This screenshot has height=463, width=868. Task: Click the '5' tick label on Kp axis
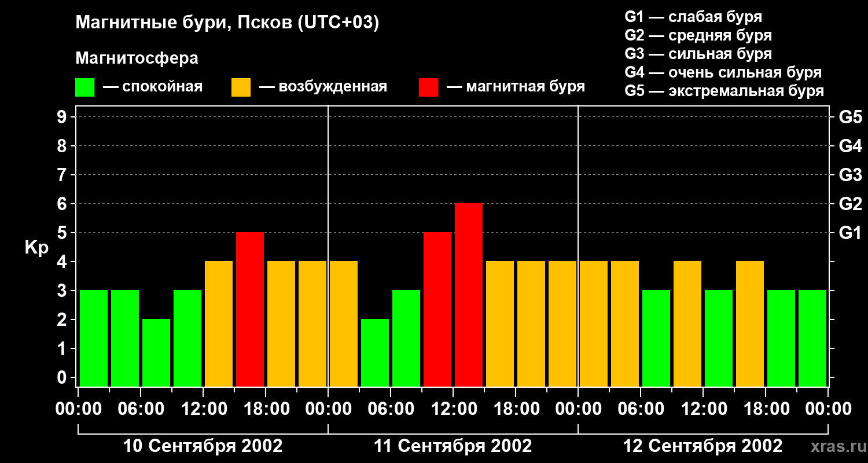click(x=63, y=233)
